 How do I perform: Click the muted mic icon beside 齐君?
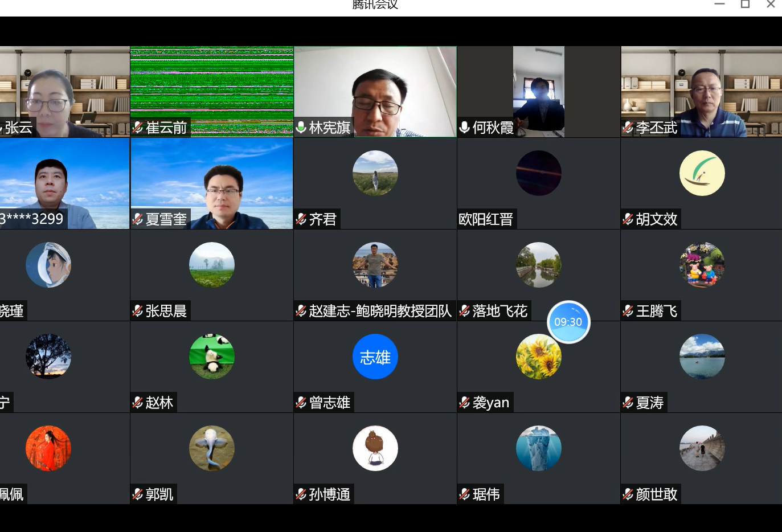click(x=301, y=219)
